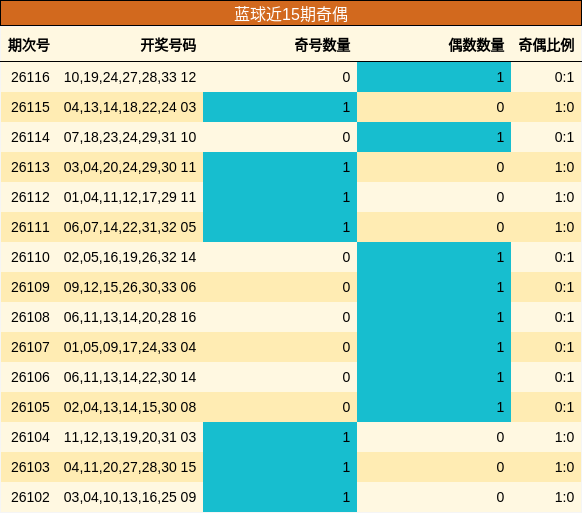Viewport: 582px width, 513px height.
Task: Click issue number 26104
Action: (x=30, y=437)
